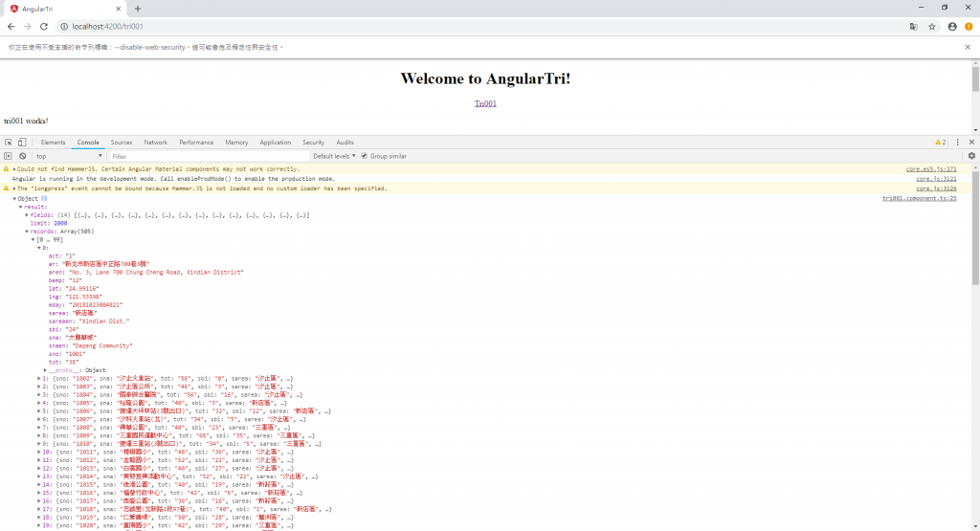Switch to the Elements tab
This screenshot has height=531, width=980.
(x=54, y=143)
